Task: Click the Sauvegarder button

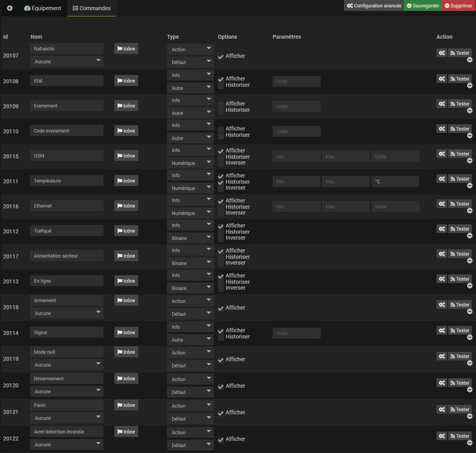Action: pyautogui.click(x=423, y=5)
